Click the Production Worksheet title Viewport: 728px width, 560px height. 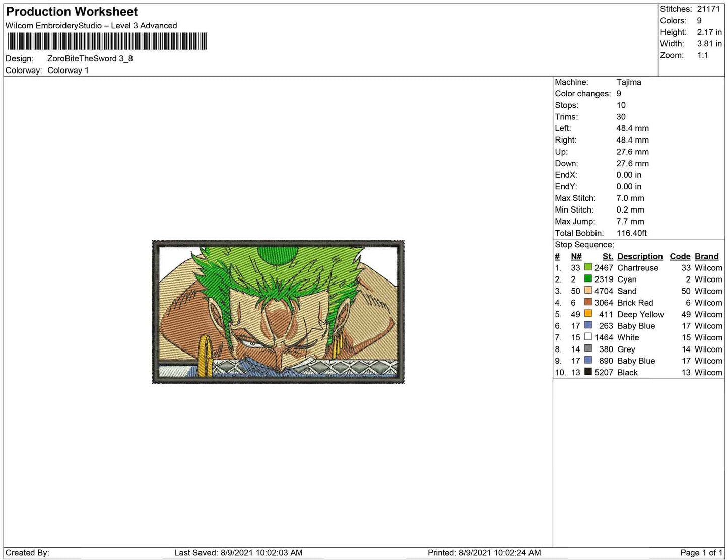click(72, 12)
